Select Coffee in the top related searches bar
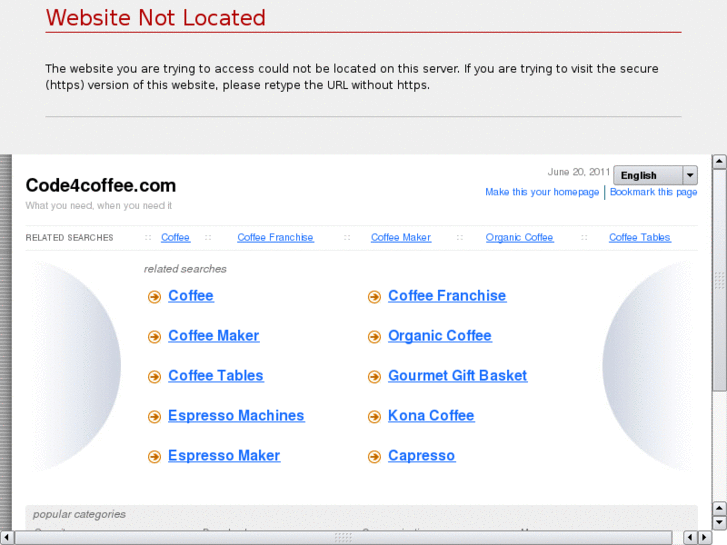 pyautogui.click(x=175, y=237)
